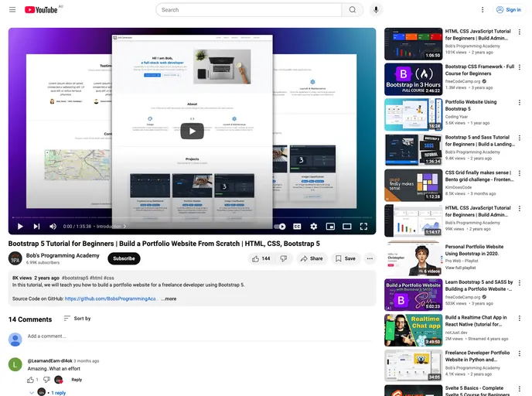This screenshot has height=396, width=532.
Task: Play the video with bottom-left play control
Action: [x=20, y=227]
